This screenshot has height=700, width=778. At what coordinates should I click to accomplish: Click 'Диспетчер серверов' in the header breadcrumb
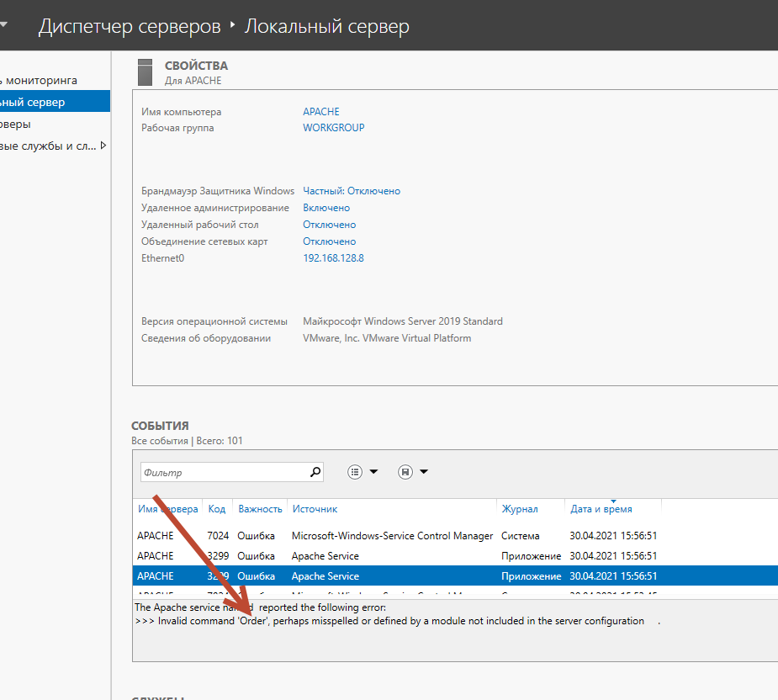(x=130, y=26)
